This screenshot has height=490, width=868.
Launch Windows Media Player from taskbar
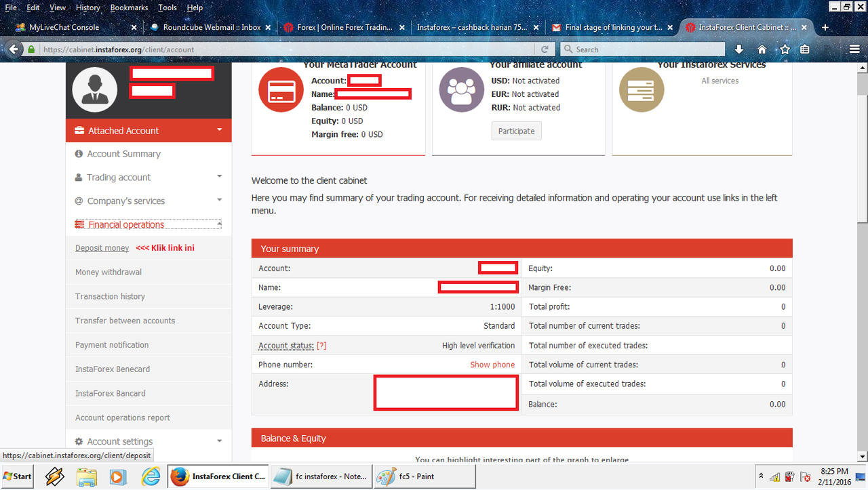(117, 476)
